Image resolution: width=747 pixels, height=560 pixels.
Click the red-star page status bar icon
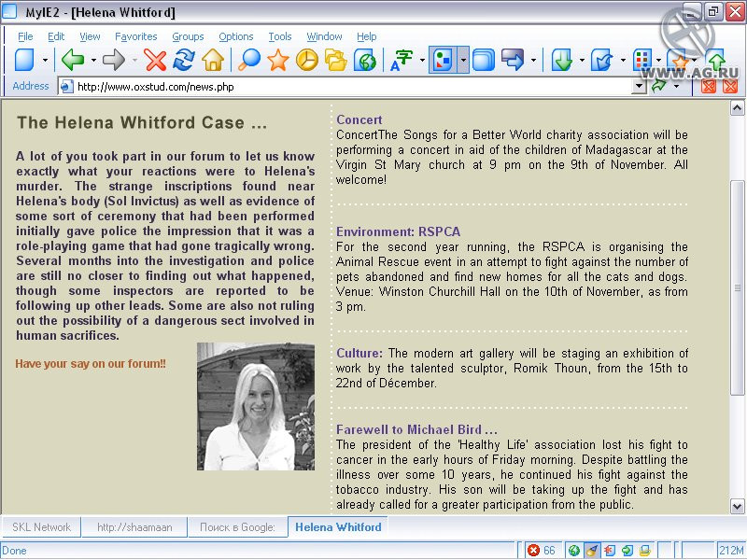(x=610, y=551)
